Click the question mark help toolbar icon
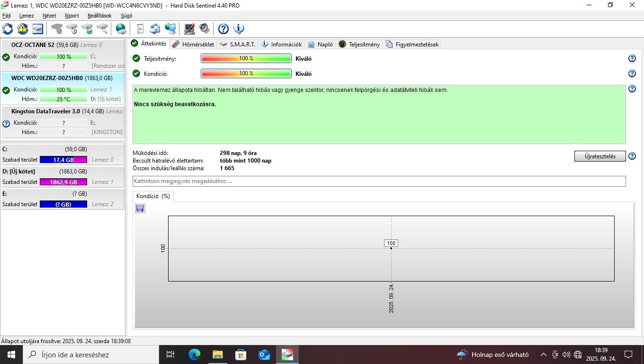Viewport: 644px width, 364px height. [x=224, y=29]
